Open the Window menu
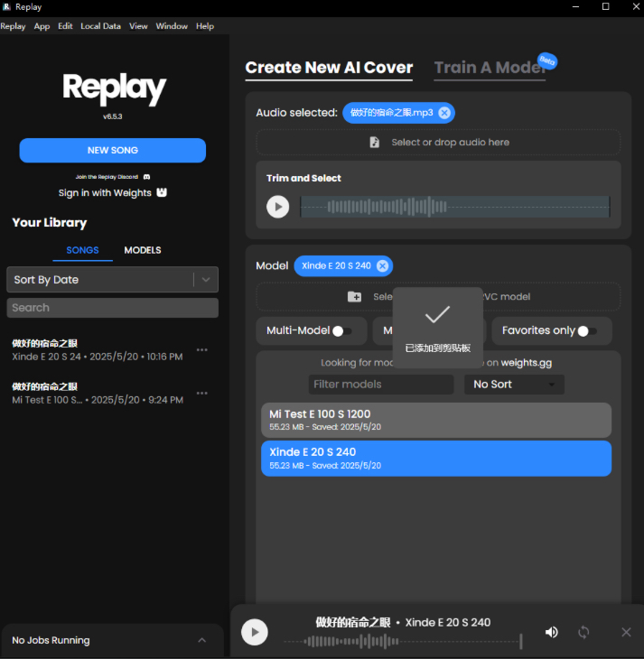This screenshot has height=659, width=644. [172, 26]
